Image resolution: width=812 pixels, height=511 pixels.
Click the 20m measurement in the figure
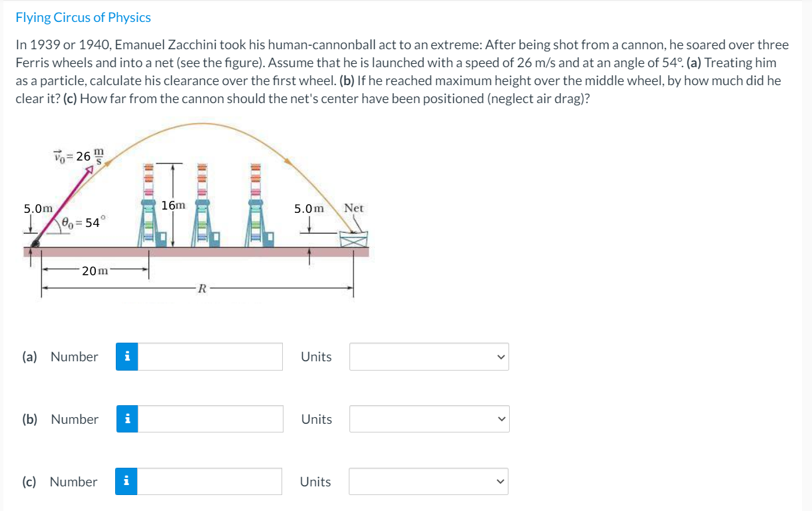(x=93, y=270)
